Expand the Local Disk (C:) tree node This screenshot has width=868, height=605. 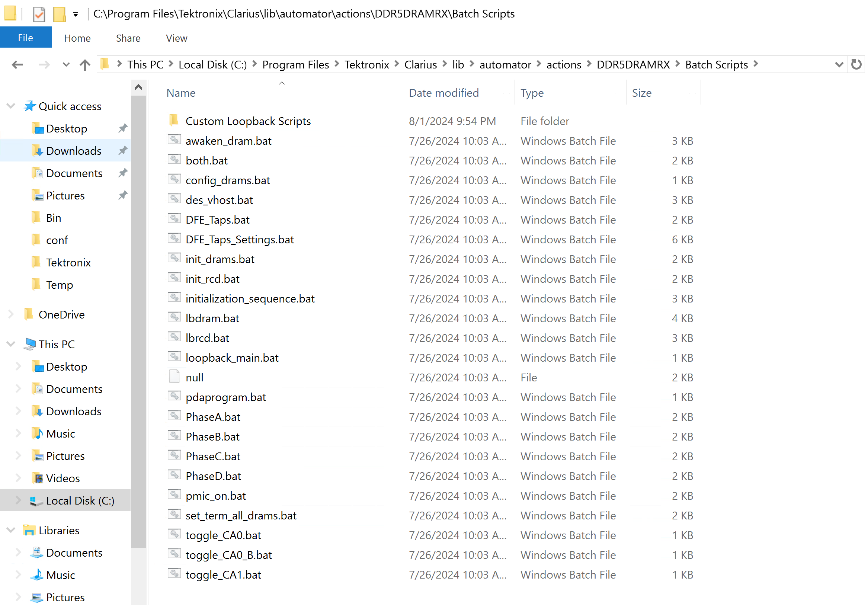point(18,500)
